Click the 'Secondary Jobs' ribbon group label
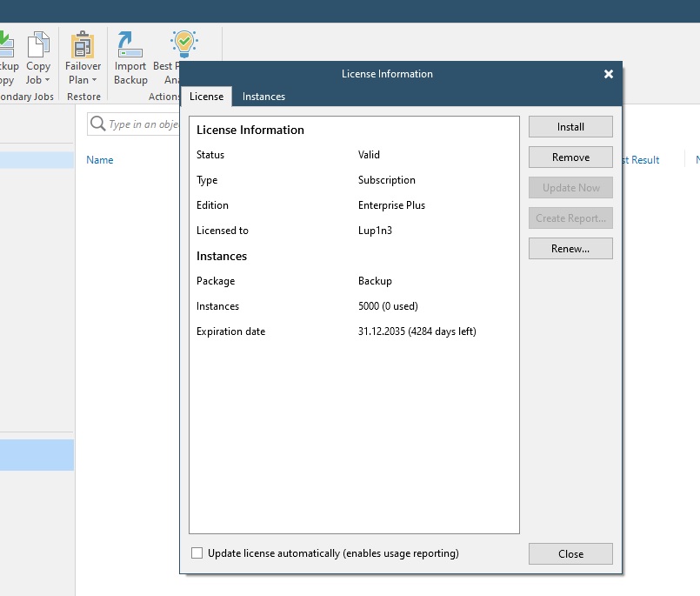Viewport: 700px width, 596px height. [x=27, y=97]
